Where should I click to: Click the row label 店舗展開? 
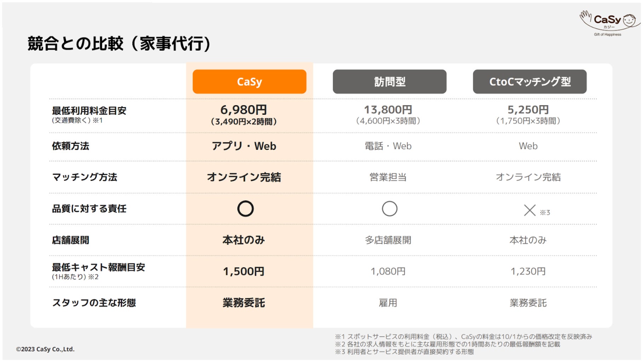coord(70,240)
